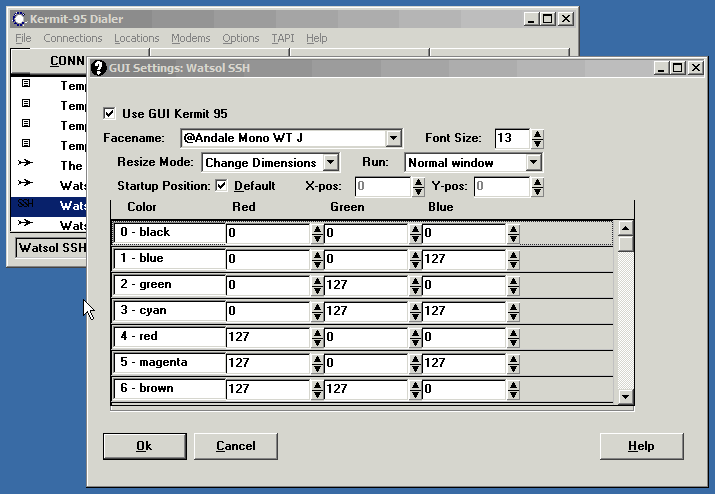Click Red spinner for 0 - black
715x494 pixels.
point(317,234)
